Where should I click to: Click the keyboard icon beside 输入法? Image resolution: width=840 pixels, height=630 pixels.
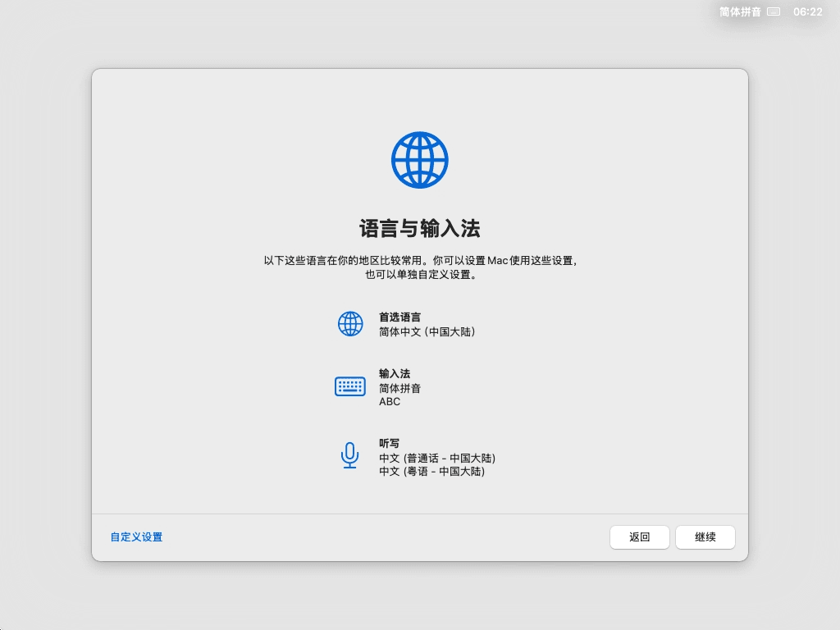(x=350, y=386)
